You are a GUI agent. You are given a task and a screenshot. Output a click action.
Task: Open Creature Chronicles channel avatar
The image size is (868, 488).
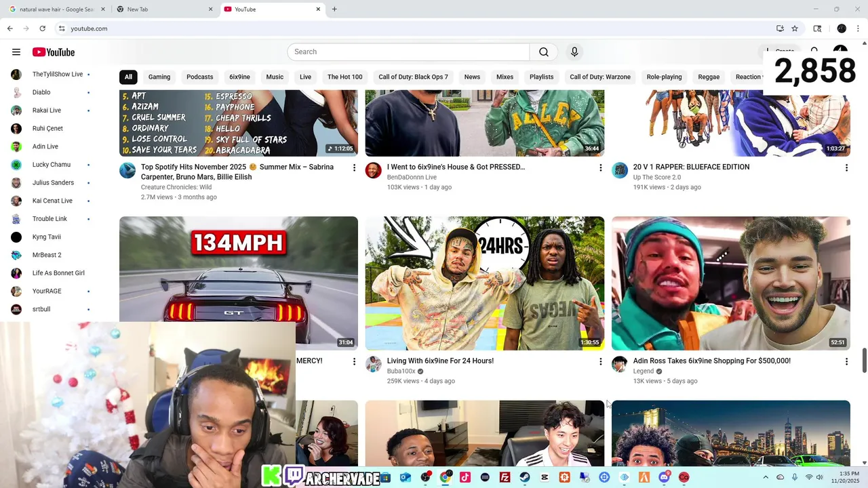coord(127,170)
